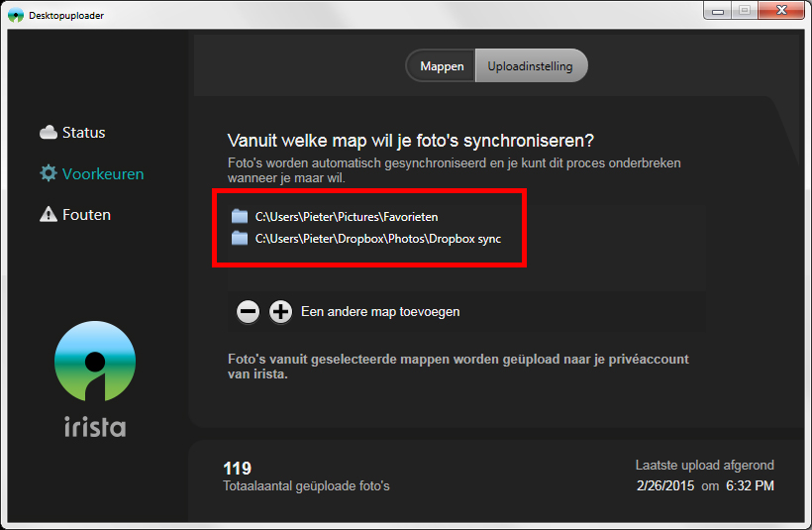Click the irista logo in sidebar
The height and width of the screenshot is (530, 812).
pos(95,362)
